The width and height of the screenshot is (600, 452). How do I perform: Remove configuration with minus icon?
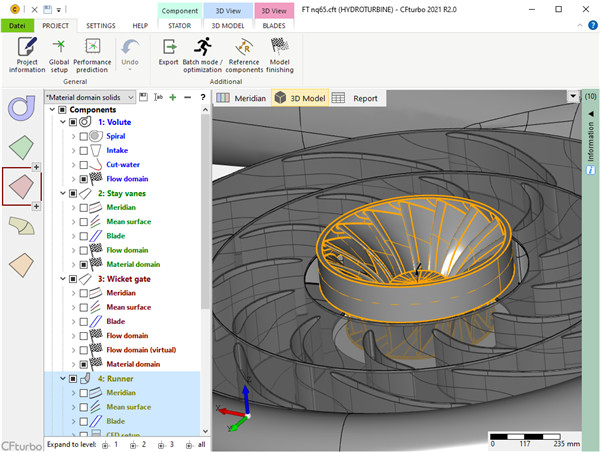(x=188, y=97)
